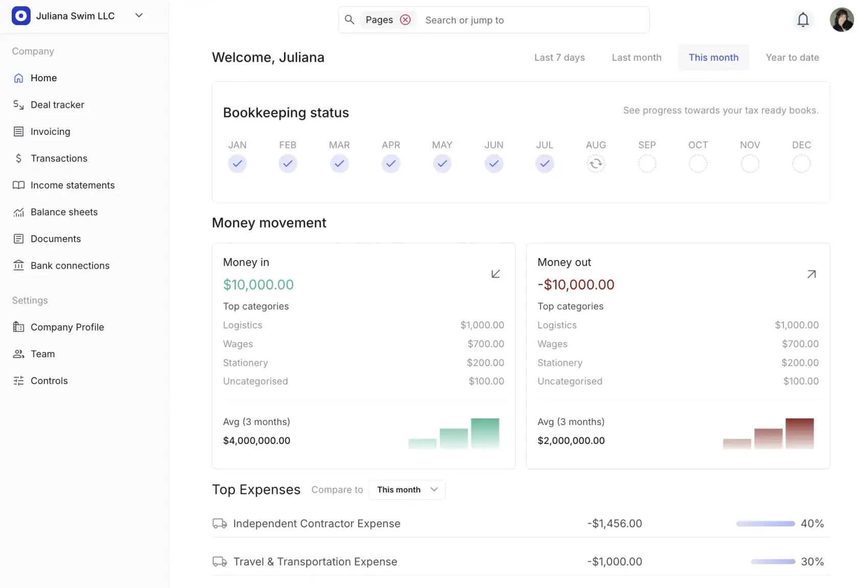Click the Deal tracker icon
Viewport: 868px width, 588px height.
(19, 105)
